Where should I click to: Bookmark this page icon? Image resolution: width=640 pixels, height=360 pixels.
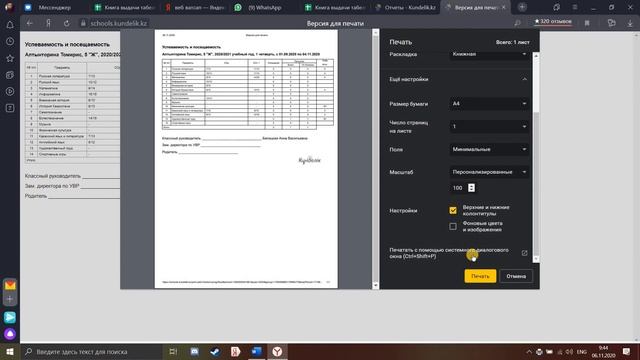point(587,23)
